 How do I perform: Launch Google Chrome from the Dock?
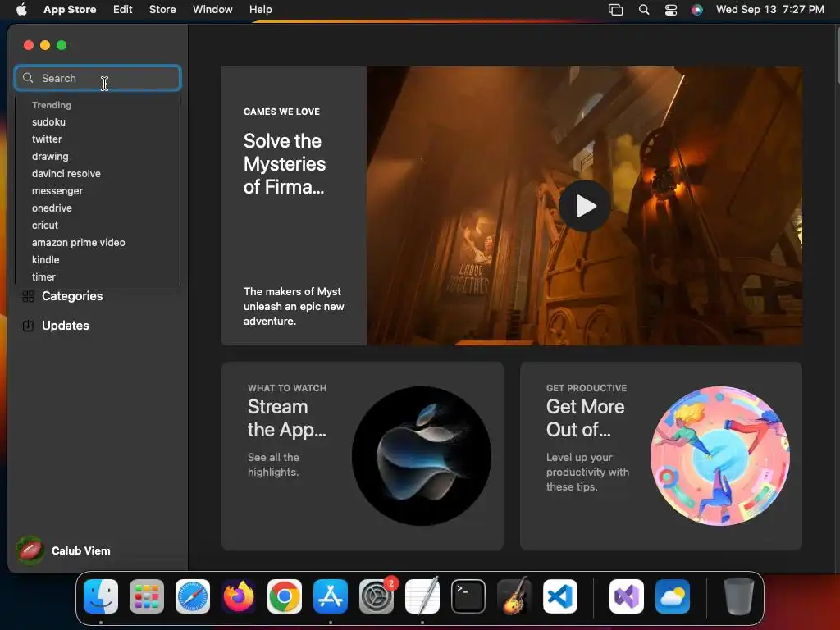coord(285,596)
